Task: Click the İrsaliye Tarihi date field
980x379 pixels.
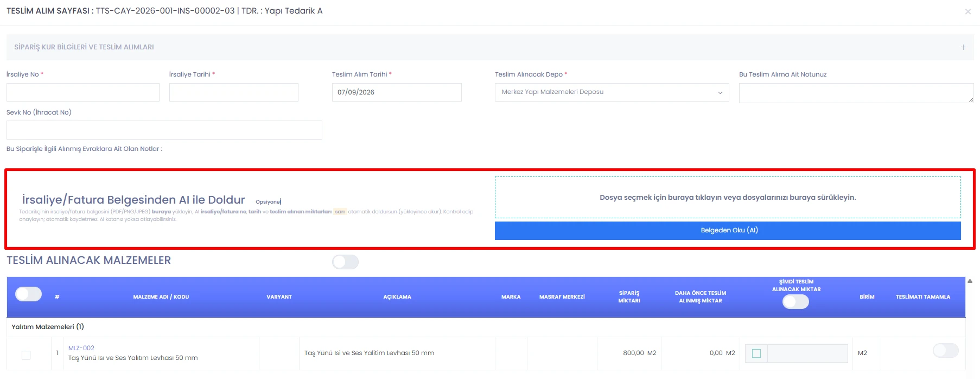Action: click(x=234, y=92)
